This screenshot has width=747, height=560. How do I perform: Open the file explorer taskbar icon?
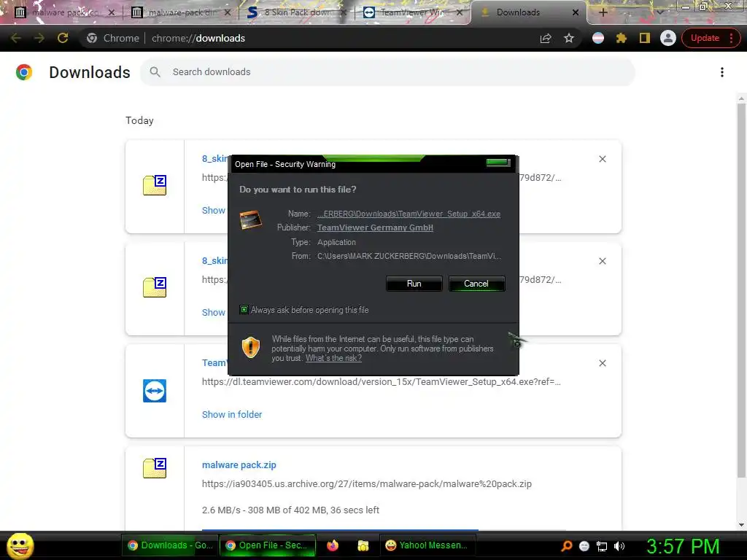(363, 545)
